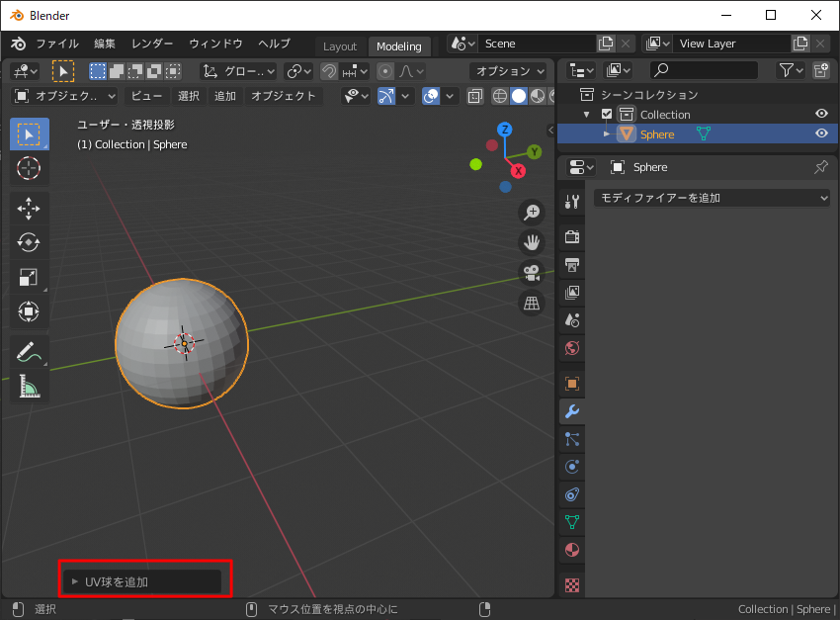The image size is (840, 620).
Task: Click the Blender logo menu icon
Action: coord(18,44)
